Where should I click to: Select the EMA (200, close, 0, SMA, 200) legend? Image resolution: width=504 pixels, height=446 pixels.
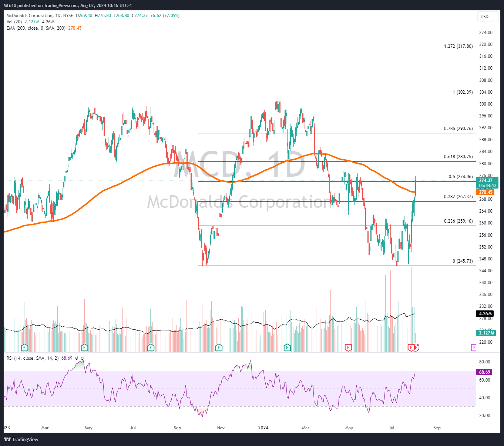(x=36, y=28)
